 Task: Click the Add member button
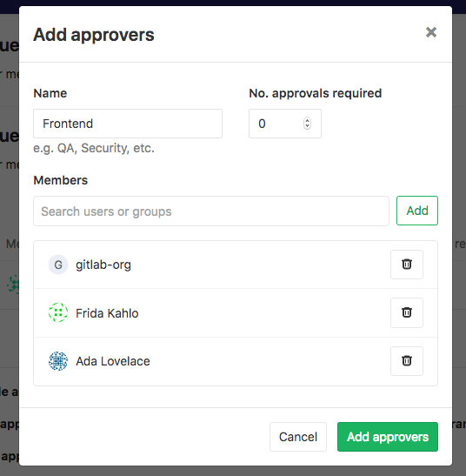pos(417,211)
